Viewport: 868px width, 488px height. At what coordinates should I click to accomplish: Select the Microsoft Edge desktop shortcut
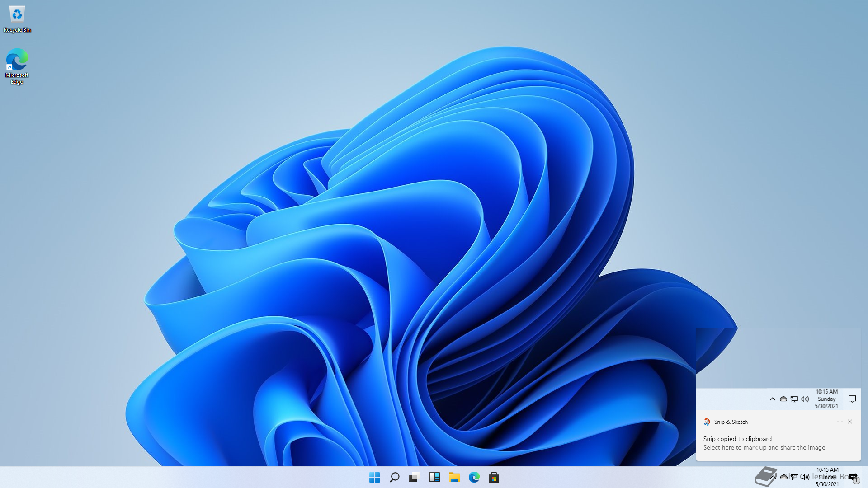click(x=17, y=66)
